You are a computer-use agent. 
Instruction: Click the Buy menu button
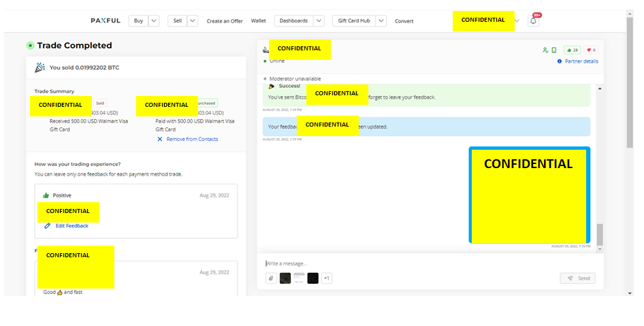click(x=138, y=21)
